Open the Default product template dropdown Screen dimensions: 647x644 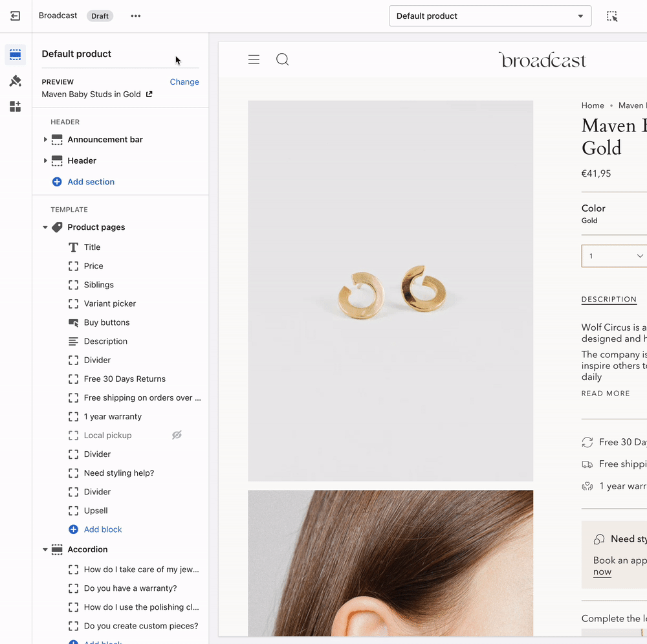[490, 16]
